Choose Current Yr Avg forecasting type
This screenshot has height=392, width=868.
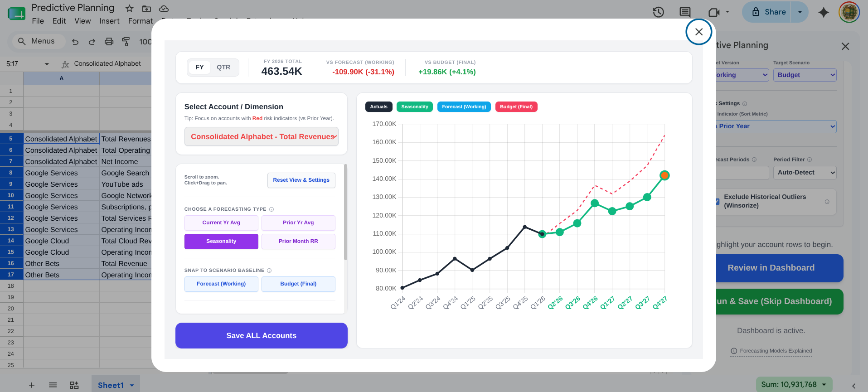pos(221,223)
